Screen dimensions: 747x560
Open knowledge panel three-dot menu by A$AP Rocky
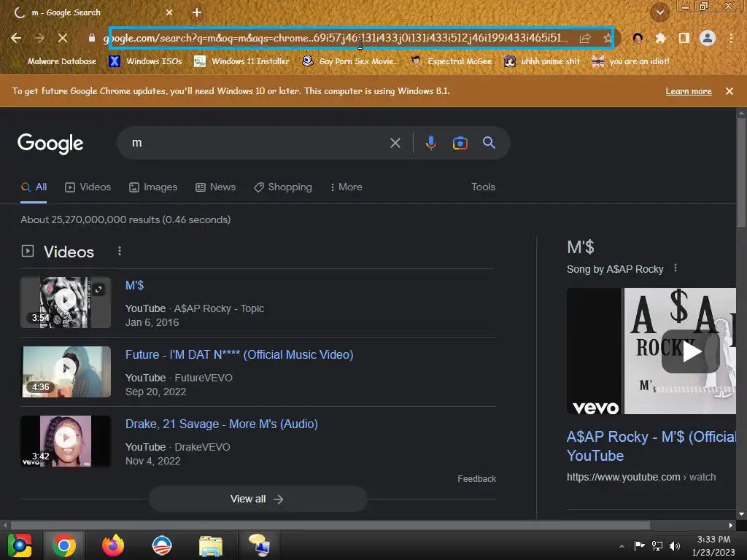(675, 268)
